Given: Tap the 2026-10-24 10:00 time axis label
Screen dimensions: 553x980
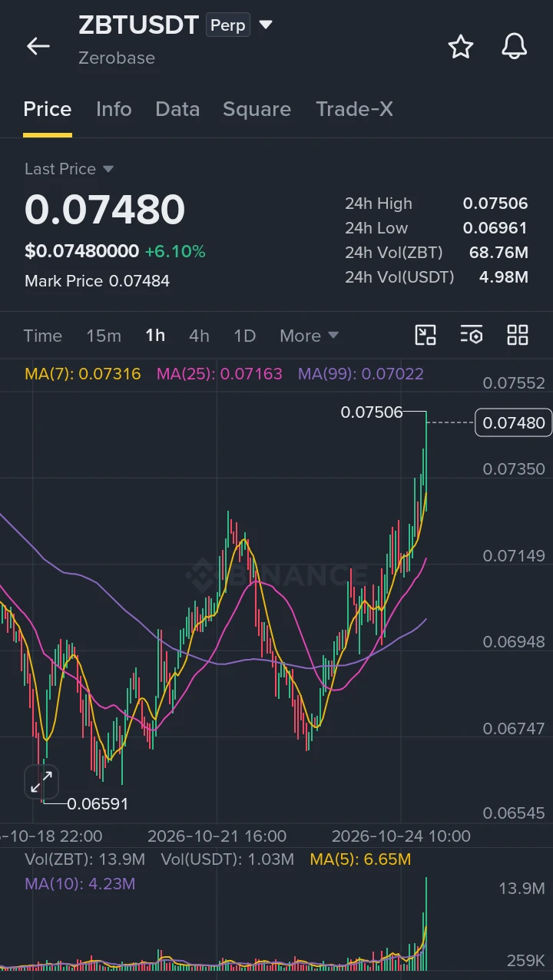Looking at the screenshot, I should 401,836.
